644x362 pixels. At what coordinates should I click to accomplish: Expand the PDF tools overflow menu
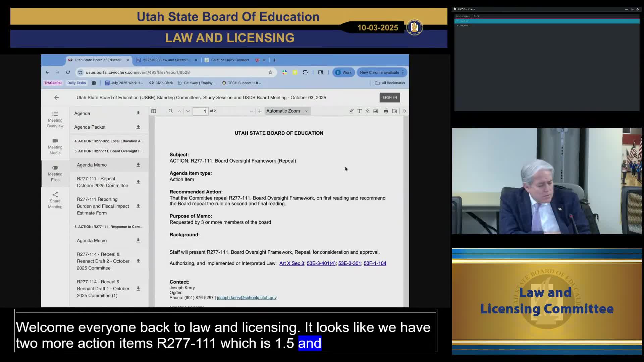[404, 111]
